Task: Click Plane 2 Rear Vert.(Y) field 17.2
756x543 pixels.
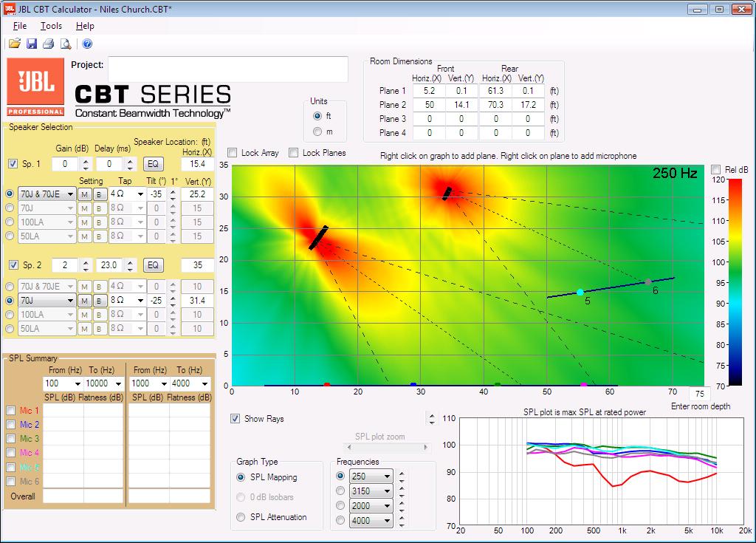Action: 528,105
